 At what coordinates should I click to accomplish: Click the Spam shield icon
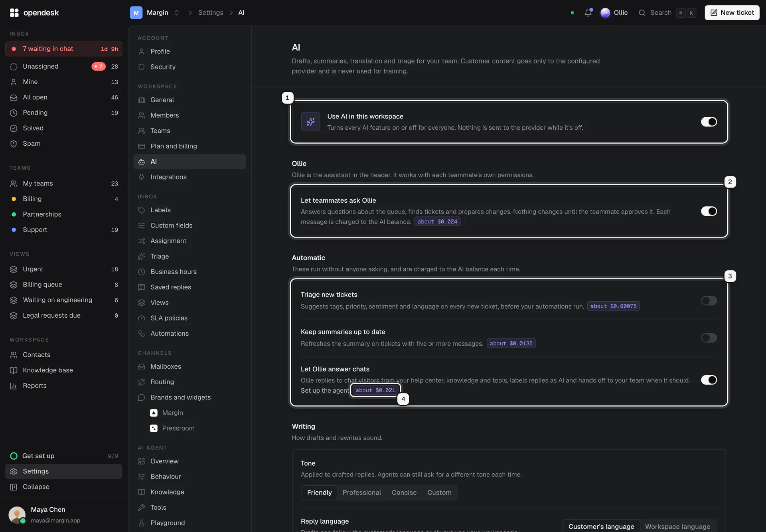pyautogui.click(x=14, y=144)
